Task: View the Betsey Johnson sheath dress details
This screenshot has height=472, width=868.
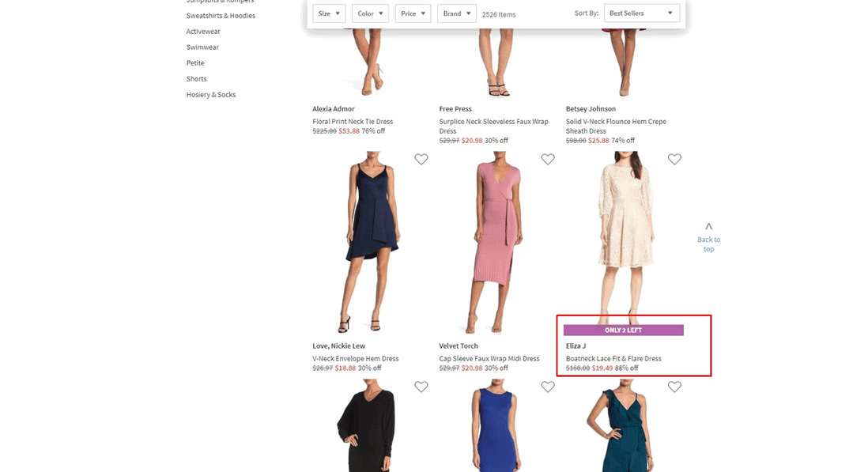Action: (x=616, y=126)
